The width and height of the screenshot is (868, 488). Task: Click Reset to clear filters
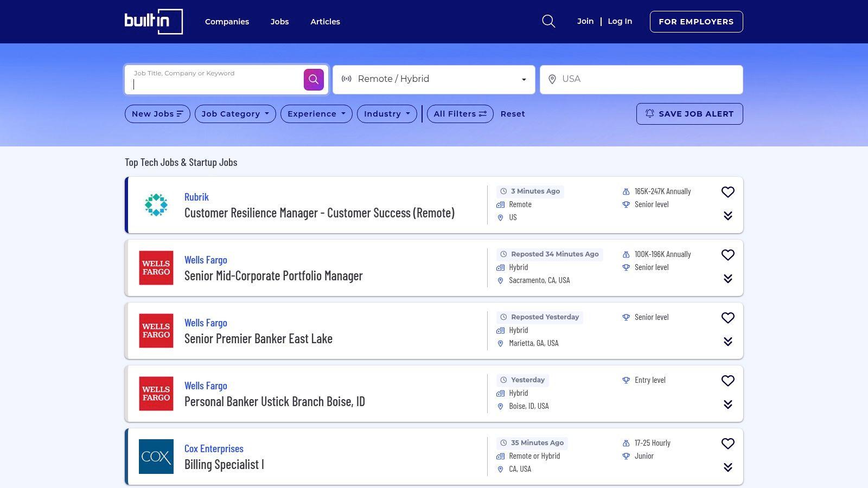click(513, 114)
